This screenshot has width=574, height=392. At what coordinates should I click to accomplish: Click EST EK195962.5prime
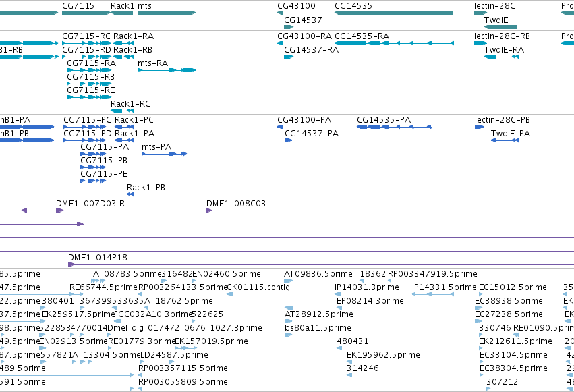tap(383, 355)
